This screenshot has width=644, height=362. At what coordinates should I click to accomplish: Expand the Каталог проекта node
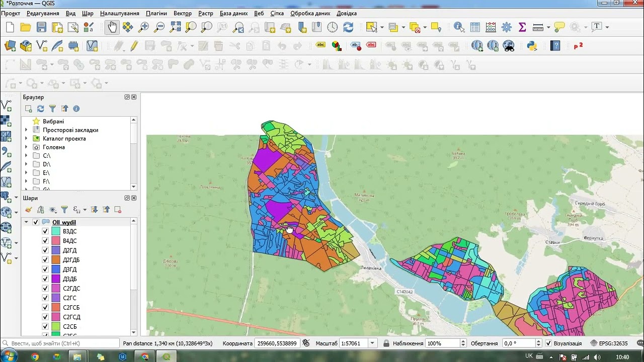(26, 139)
